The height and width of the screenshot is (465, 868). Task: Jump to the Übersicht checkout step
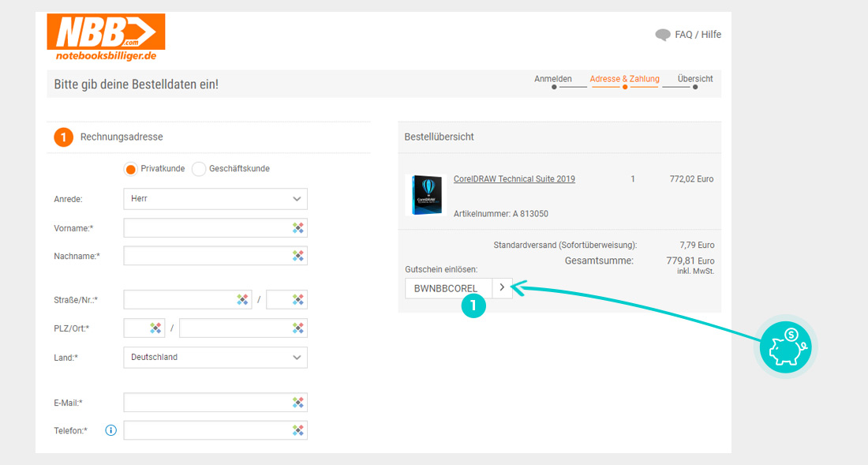[x=695, y=79]
